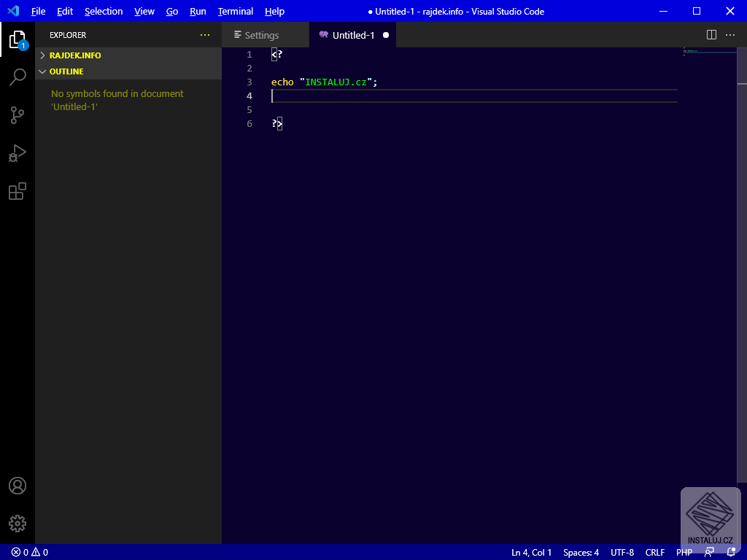This screenshot has height=560, width=747.
Task: Open the Extensions view
Action: pos(18,191)
